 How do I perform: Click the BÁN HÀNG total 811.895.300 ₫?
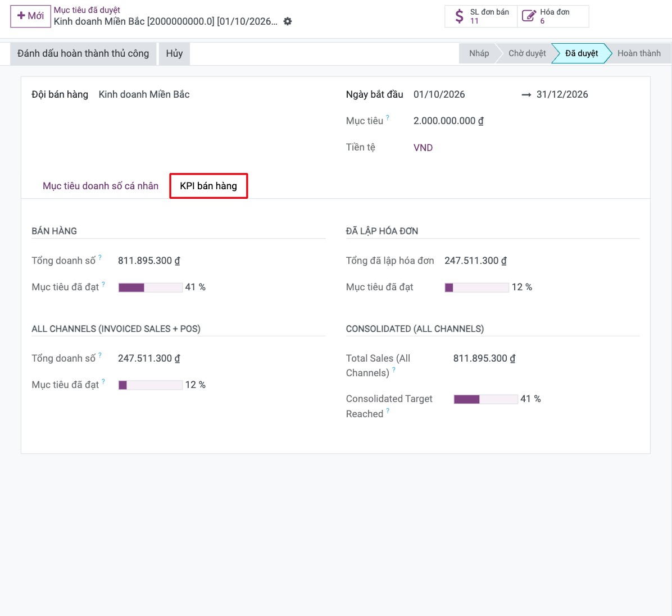coord(149,261)
